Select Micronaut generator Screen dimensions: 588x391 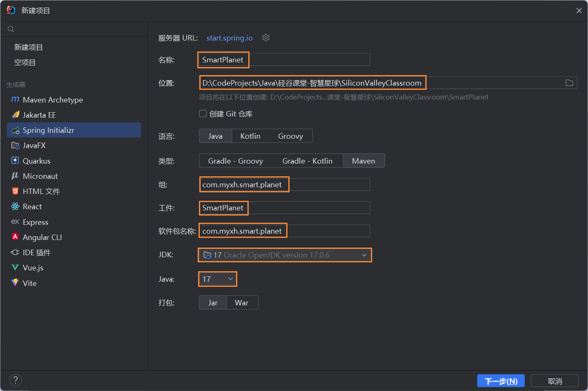[74, 176]
